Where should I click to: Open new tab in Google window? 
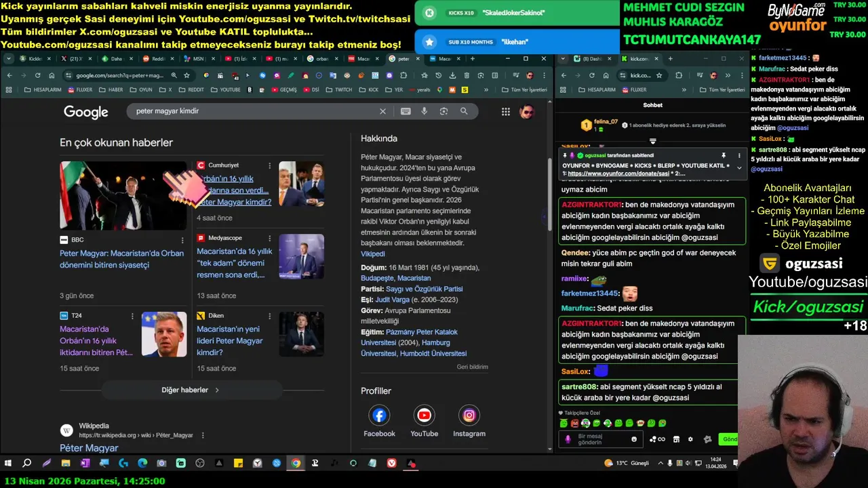tap(473, 59)
